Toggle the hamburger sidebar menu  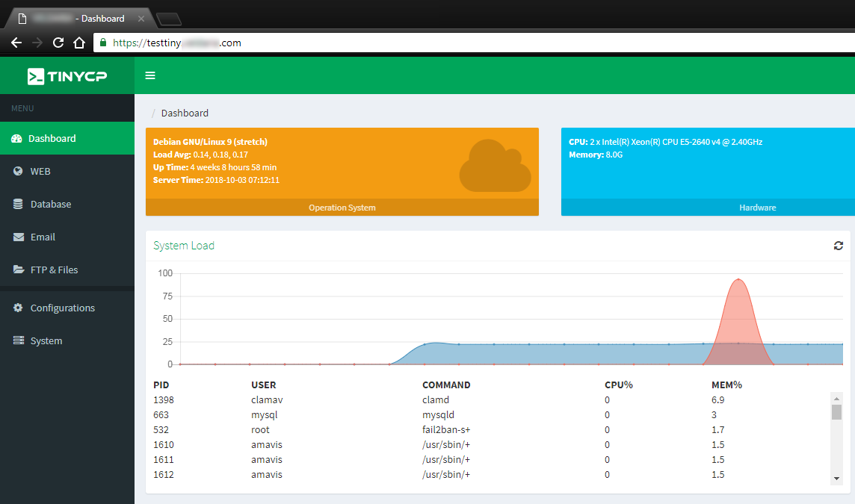click(150, 75)
